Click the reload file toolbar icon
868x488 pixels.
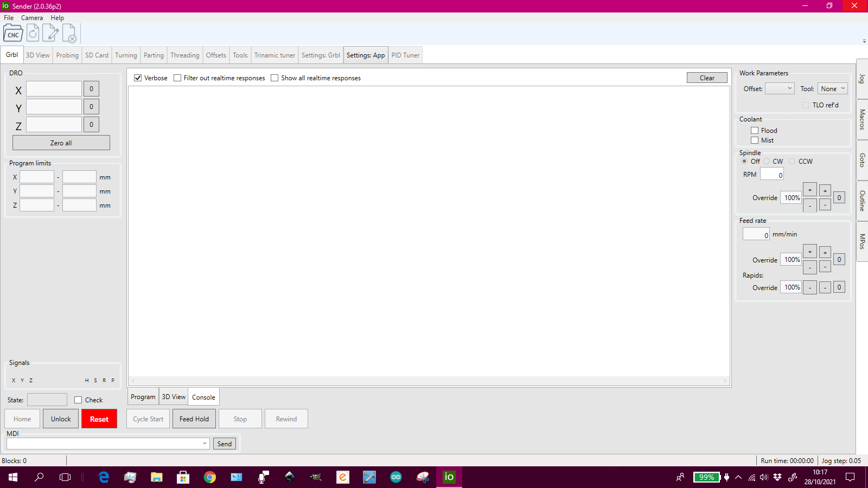[33, 34]
